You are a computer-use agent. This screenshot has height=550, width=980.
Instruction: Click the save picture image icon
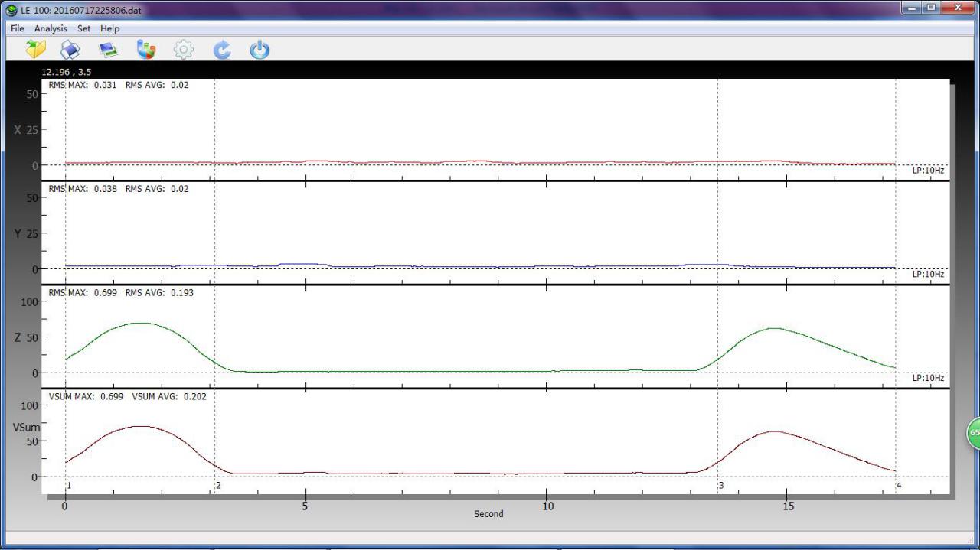point(108,50)
